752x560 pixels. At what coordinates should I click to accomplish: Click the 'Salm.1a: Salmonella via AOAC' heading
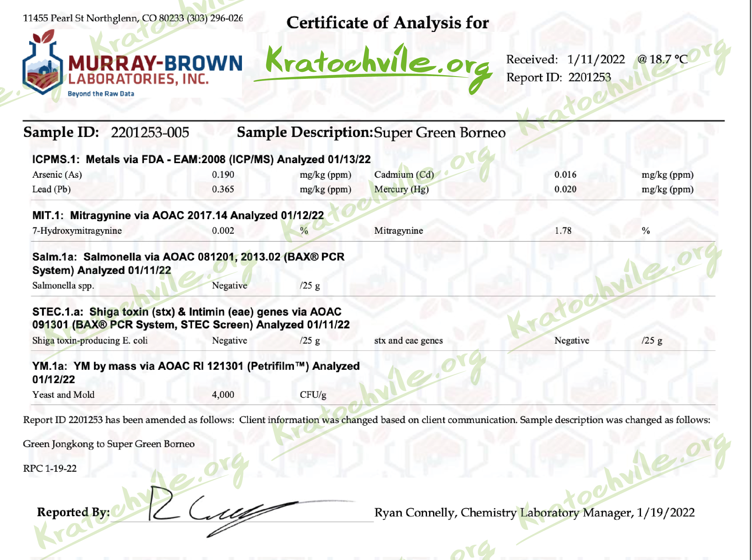tap(188, 263)
